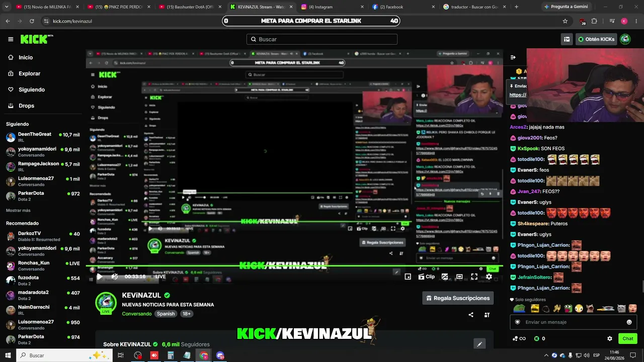
Task: Open chat settings gear
Action: click(610, 338)
